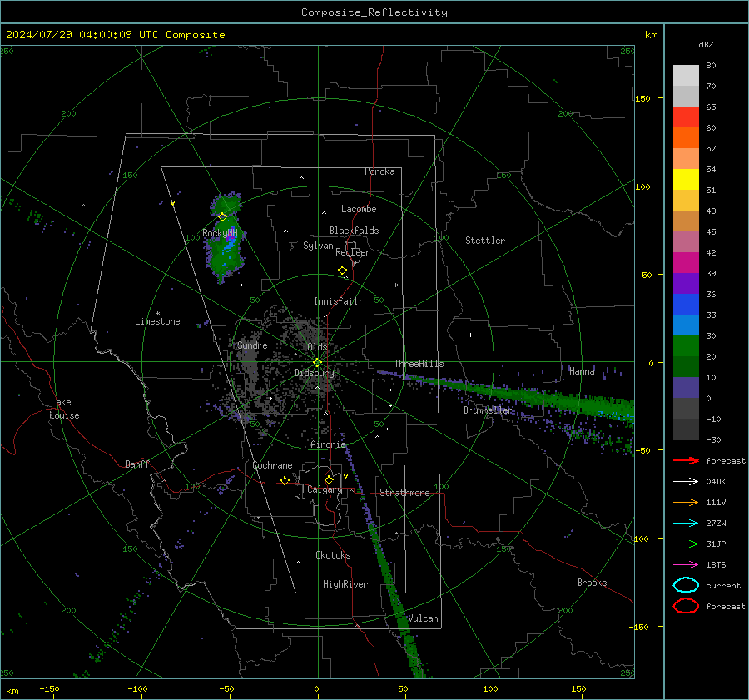
Task: Click the red forecast arrow in legend
Action: click(686, 460)
